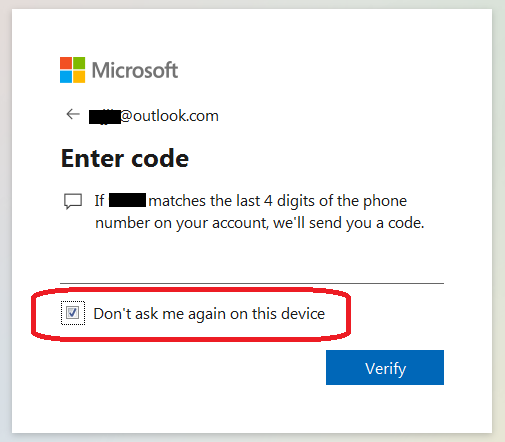Click the Microsoft wordmark text
Image resolution: width=505 pixels, height=442 pixels.
pos(135,70)
